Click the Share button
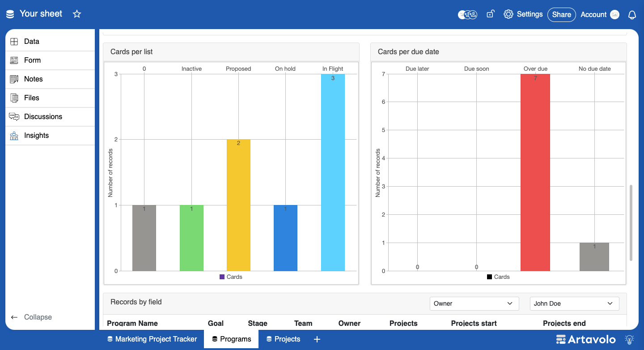 coord(562,14)
